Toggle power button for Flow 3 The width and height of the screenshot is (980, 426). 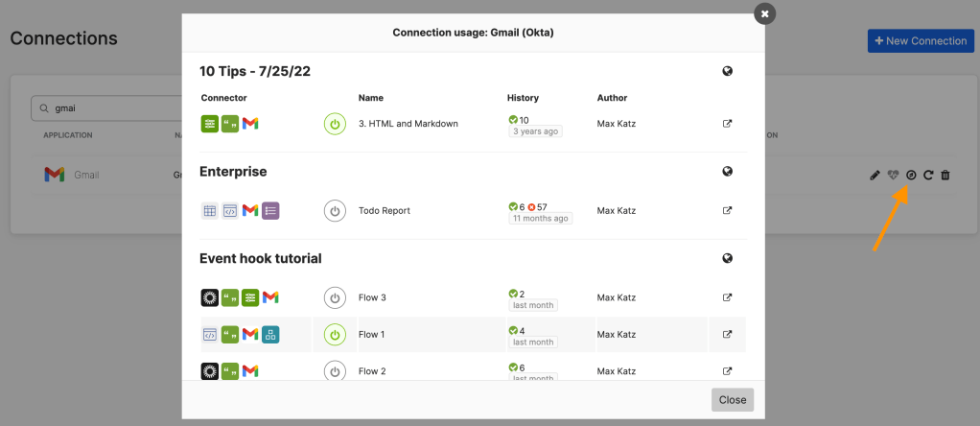point(335,297)
